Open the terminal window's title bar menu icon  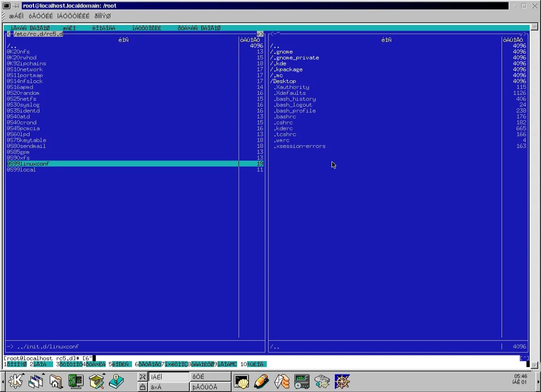click(6, 6)
